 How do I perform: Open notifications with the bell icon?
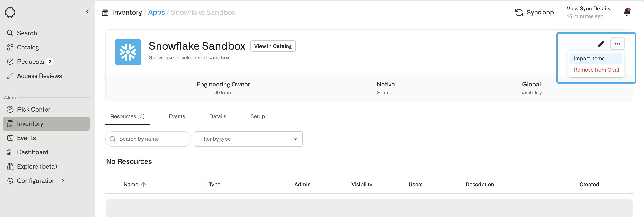tap(627, 12)
